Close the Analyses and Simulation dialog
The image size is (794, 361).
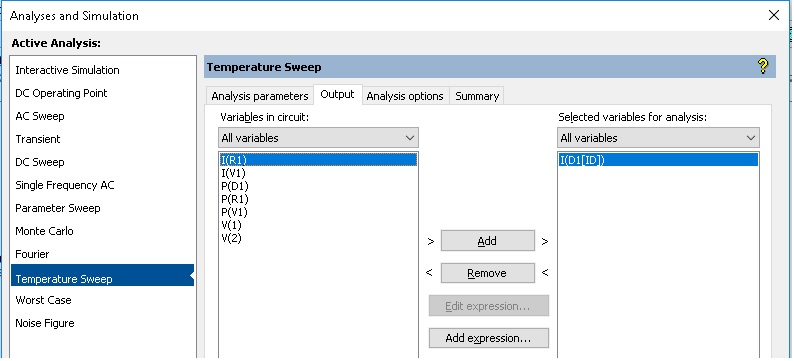(x=773, y=15)
